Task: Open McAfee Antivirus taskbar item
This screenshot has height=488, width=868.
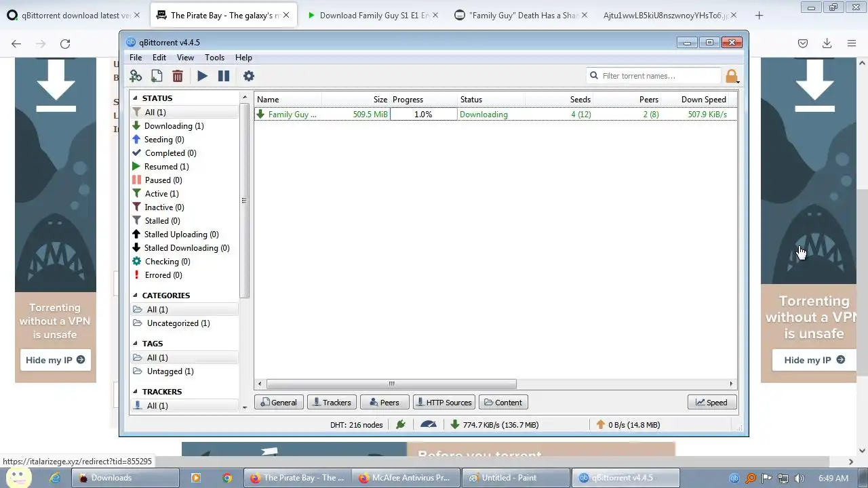Action: (x=405, y=478)
